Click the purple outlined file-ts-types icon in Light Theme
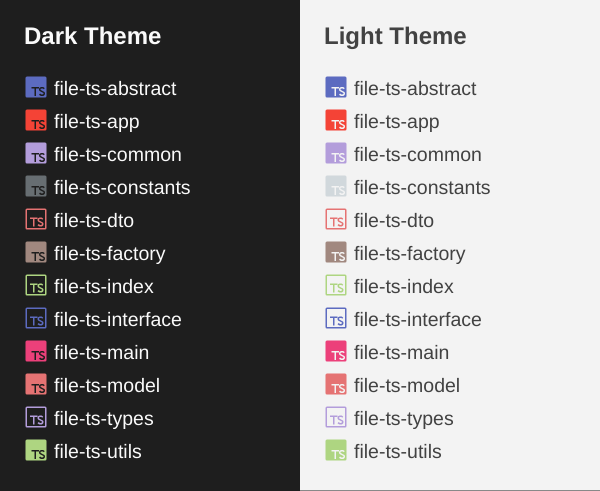Viewport: 600px width, 491px height. [x=336, y=417]
